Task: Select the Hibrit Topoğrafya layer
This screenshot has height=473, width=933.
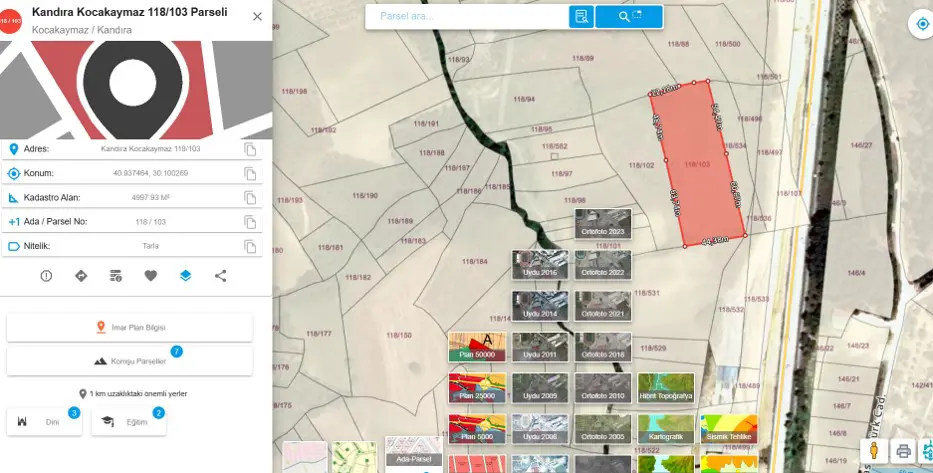Action: coord(666,388)
